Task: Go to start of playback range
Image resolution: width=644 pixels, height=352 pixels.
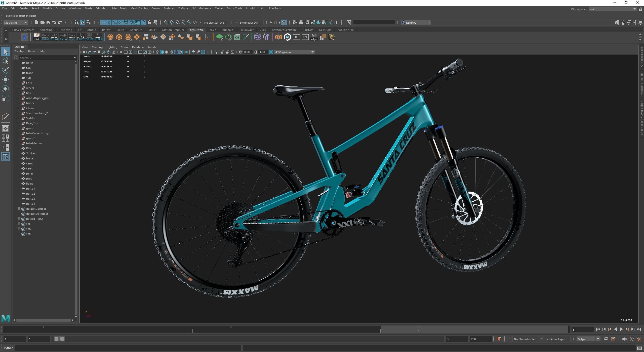Action: [598, 329]
